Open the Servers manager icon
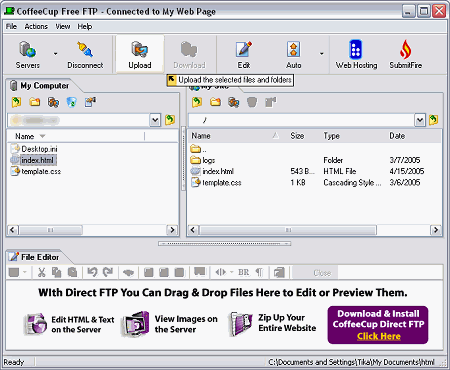The height and width of the screenshot is (370, 450). pyautogui.click(x=27, y=49)
